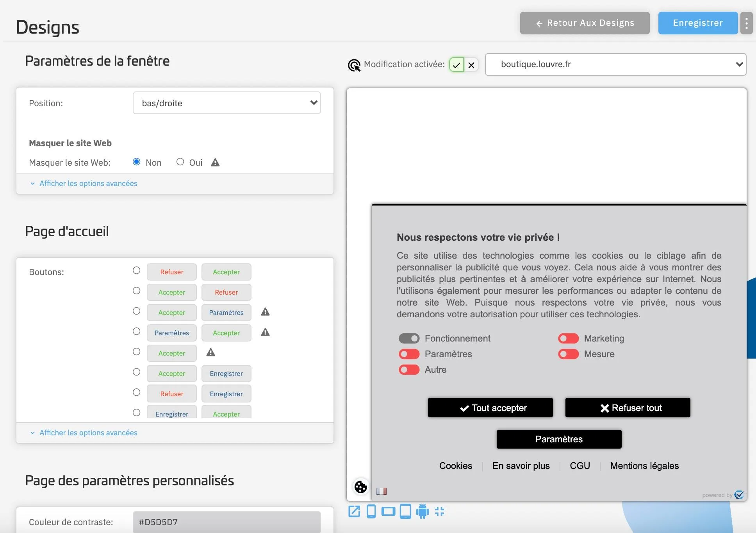Choose Accepter / Refuser button layout

coord(136,291)
